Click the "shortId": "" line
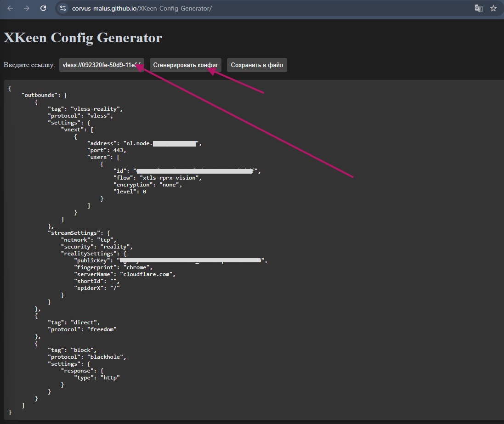 coord(97,281)
